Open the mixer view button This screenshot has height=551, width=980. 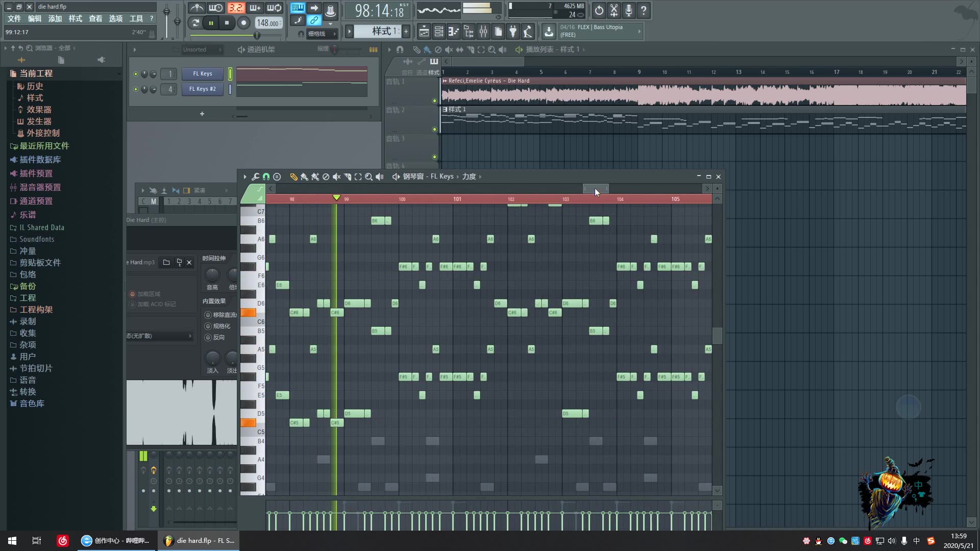(x=483, y=32)
